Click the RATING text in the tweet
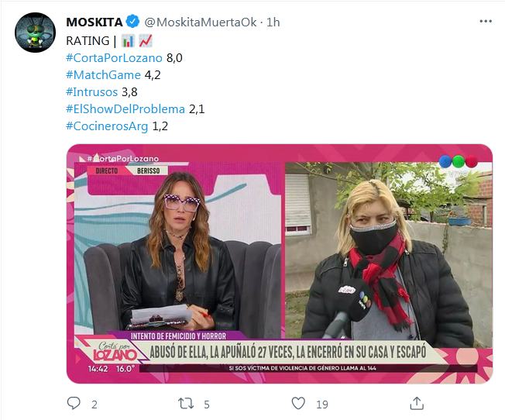505x420 pixels. pos(88,41)
